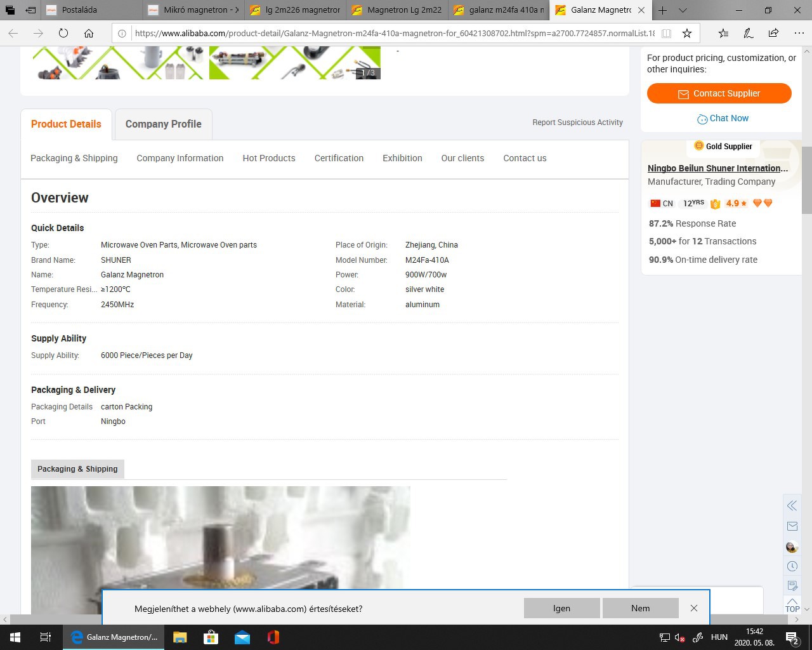Click Report Suspicious Activity link
Viewport: 812px width, 650px height.
(x=577, y=123)
